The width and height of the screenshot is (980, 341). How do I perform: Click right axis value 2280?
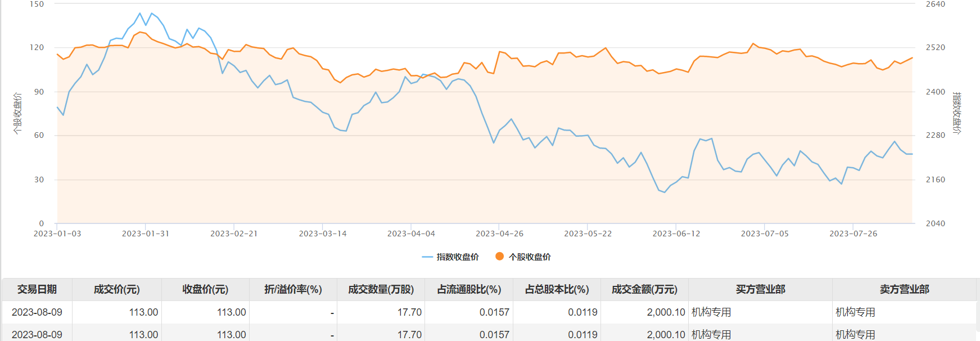936,135
